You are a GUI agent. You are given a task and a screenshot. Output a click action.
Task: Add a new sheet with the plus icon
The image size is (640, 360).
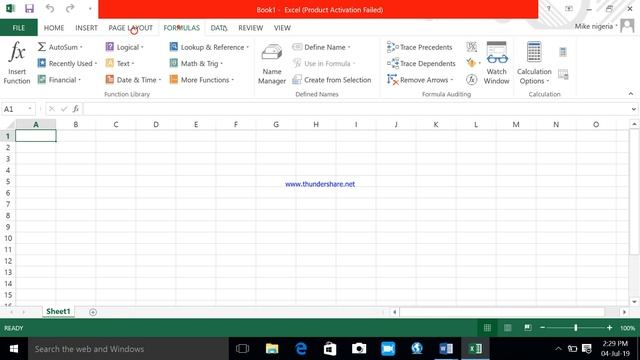(x=93, y=312)
